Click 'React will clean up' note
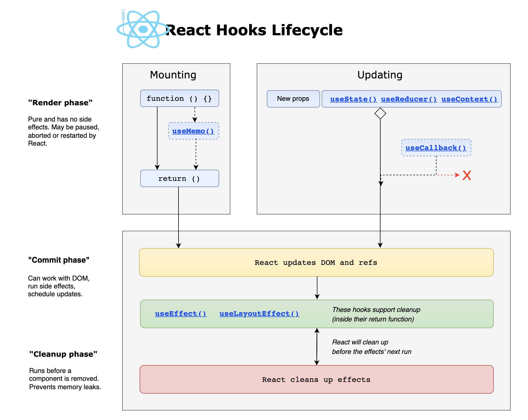Screen dimensions: 528x420 (372, 347)
